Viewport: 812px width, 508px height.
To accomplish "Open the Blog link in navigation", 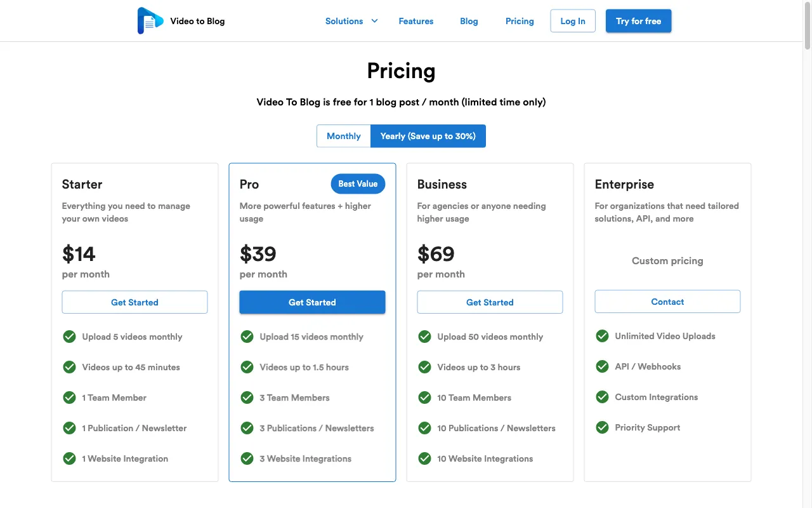I will tap(469, 21).
